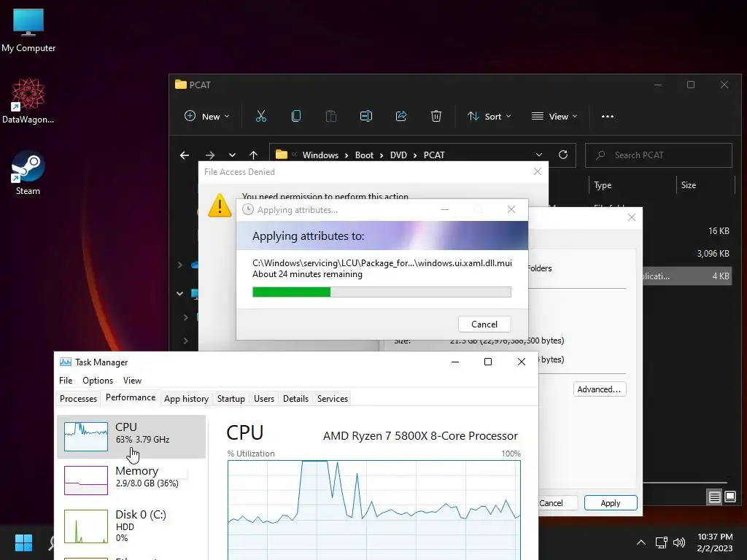
Task: Open the Sort dropdown in Explorer
Action: (x=489, y=116)
